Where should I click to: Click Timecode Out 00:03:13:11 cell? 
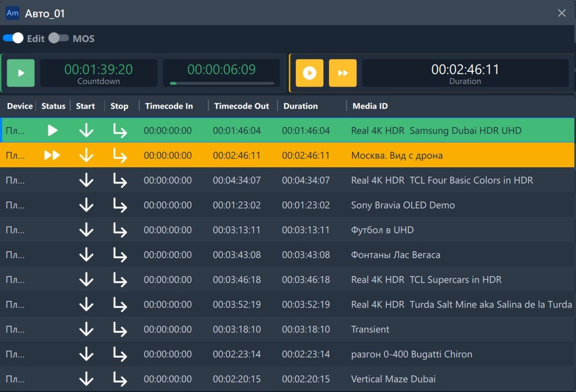[237, 230]
